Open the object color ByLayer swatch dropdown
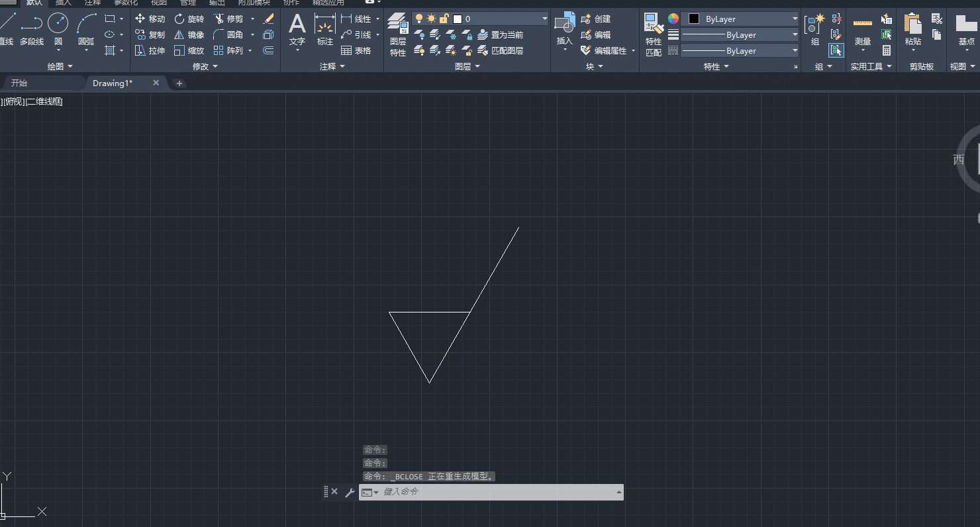This screenshot has width=980, height=527. click(740, 19)
